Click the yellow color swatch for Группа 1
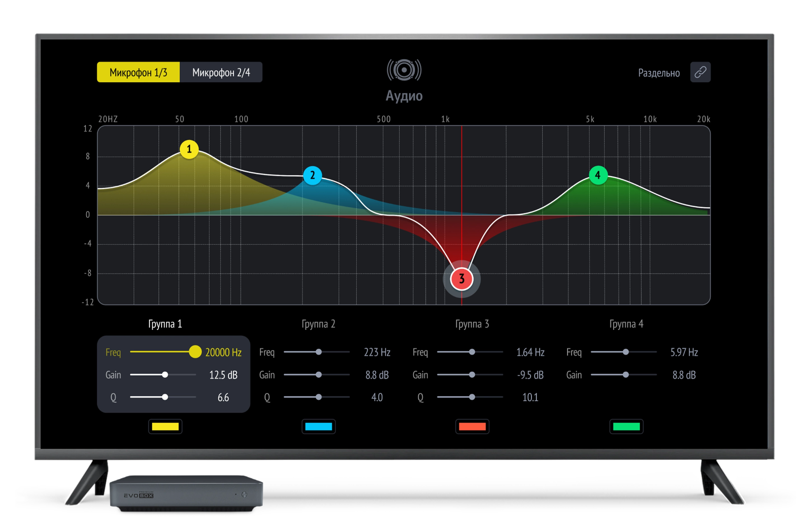This screenshot has width=812, height=528. (165, 426)
